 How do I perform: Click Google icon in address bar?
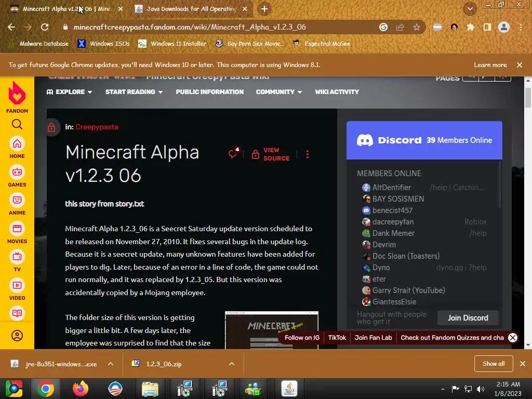(383, 27)
